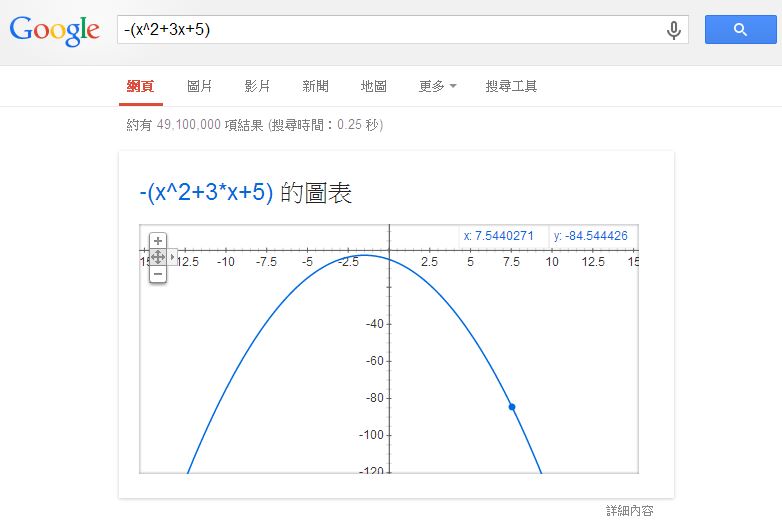The width and height of the screenshot is (782, 521).
Task: Zoom in on the graph with plus button
Action: pyautogui.click(x=157, y=241)
